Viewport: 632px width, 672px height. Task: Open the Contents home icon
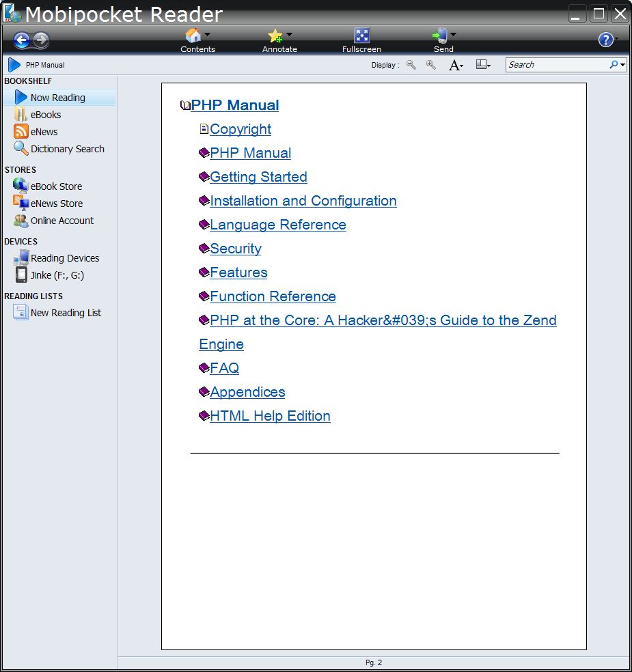click(193, 36)
